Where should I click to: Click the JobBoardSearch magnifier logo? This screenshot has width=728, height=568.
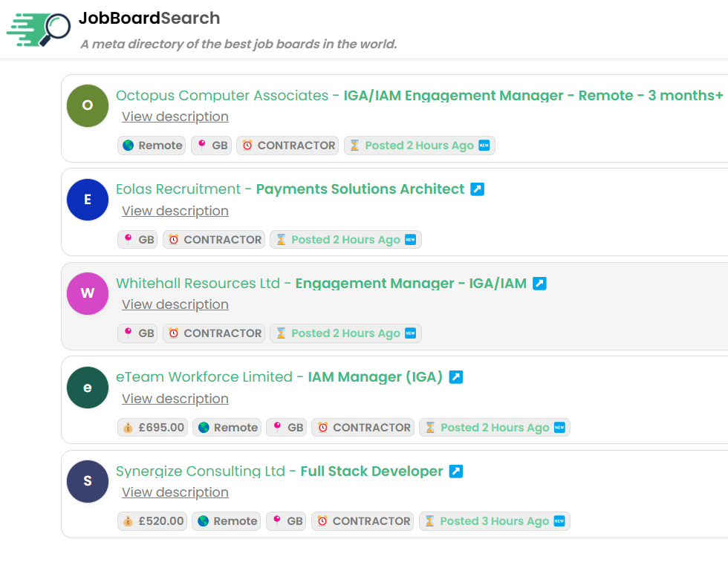[x=39, y=30]
